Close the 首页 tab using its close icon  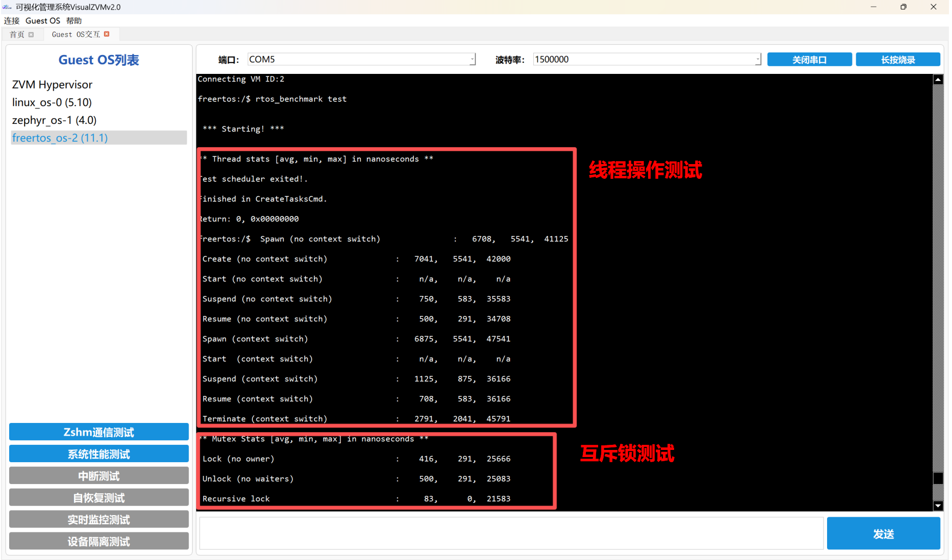point(31,35)
